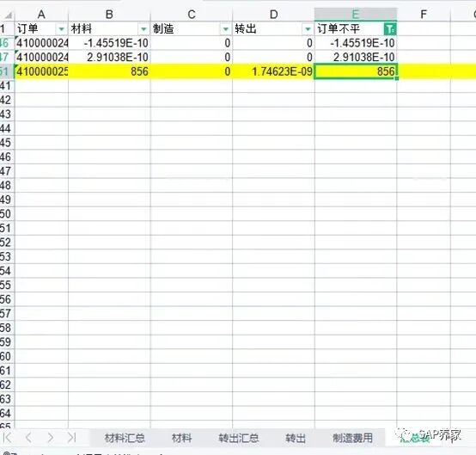
Task: Open the 制造 column filter dropdown
Action: point(226,29)
